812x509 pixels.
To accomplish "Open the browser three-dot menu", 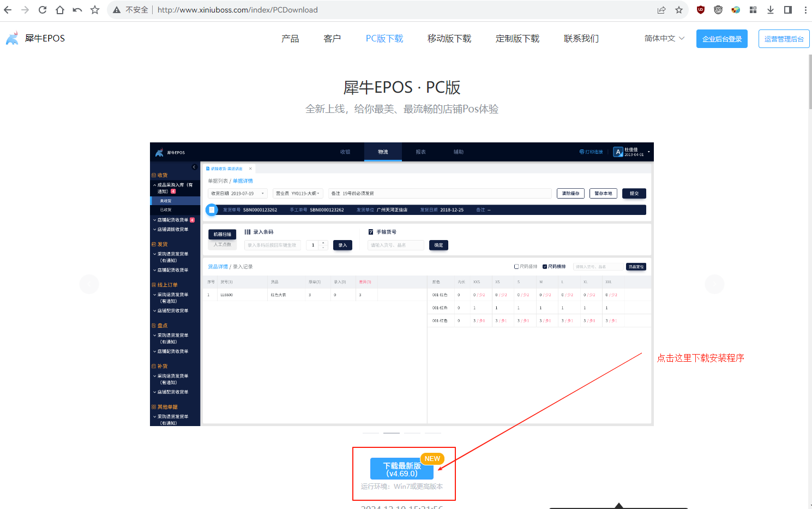I will point(805,10).
